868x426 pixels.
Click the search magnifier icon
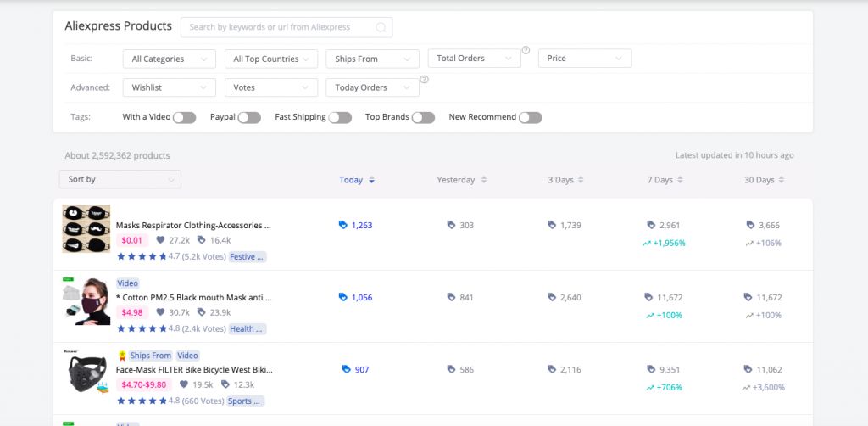pos(381,28)
